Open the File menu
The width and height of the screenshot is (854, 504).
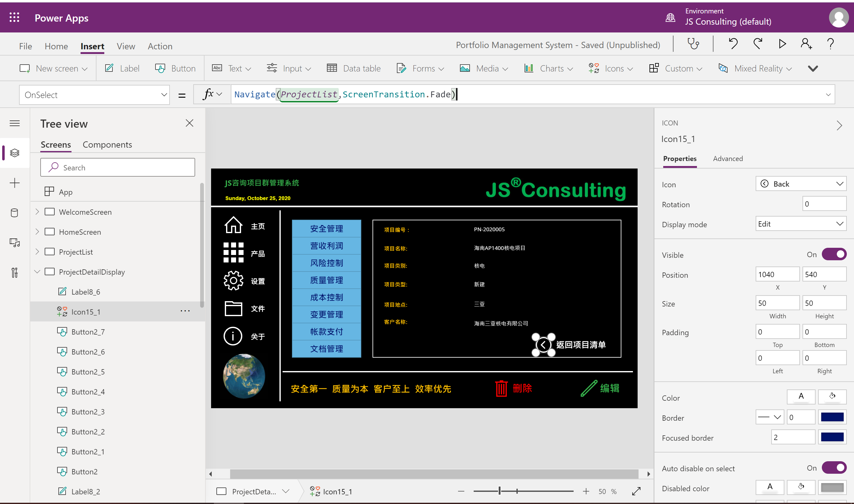[x=26, y=46]
